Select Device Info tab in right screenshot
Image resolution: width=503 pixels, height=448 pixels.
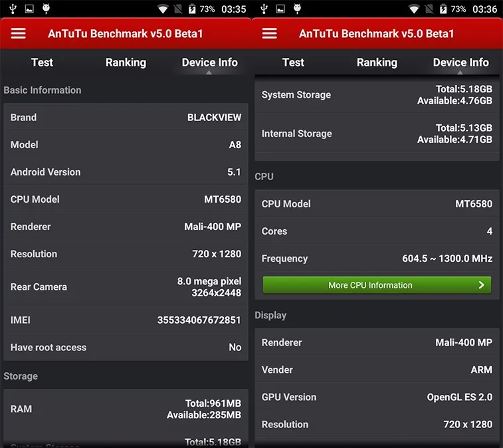[x=461, y=62]
